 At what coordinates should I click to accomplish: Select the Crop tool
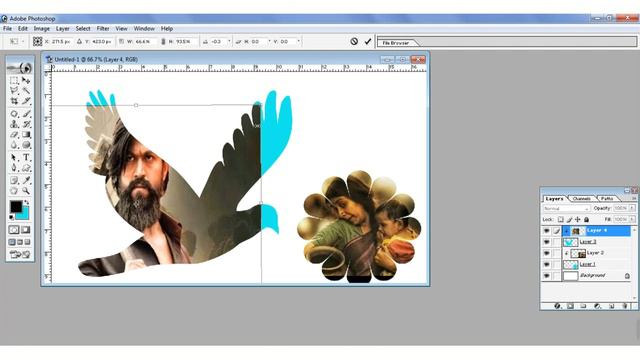(x=14, y=101)
